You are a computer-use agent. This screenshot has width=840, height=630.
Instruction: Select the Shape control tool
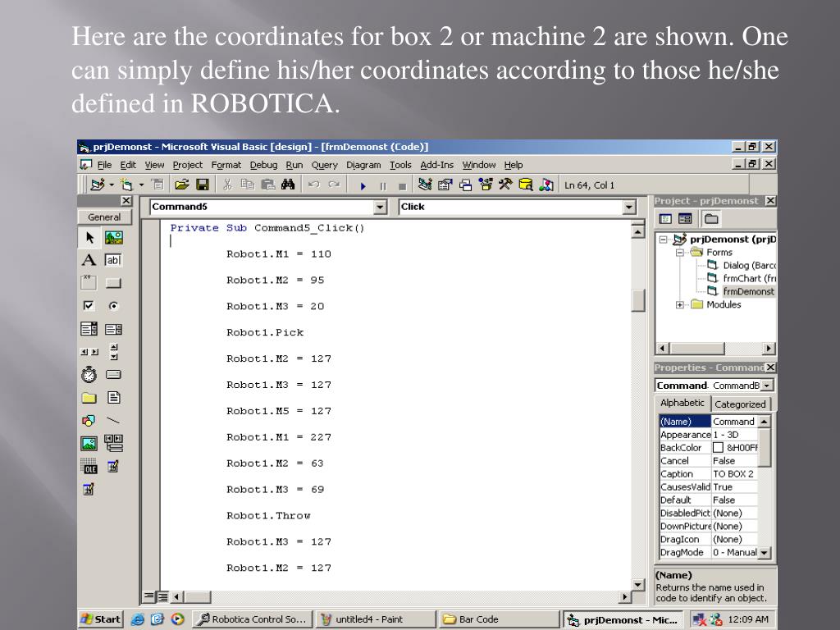(x=89, y=421)
